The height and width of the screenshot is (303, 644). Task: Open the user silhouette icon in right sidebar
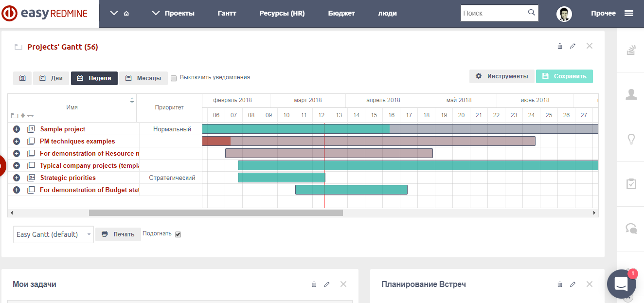(631, 94)
